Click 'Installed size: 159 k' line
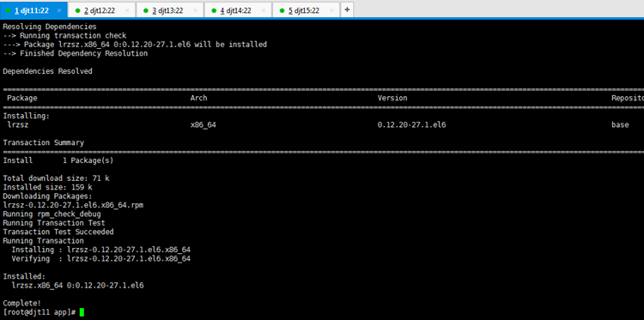 47,187
